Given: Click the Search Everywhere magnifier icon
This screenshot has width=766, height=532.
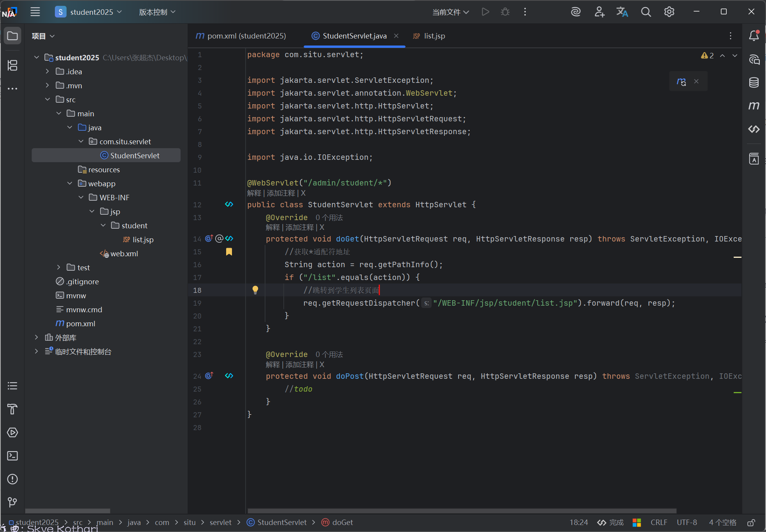Looking at the screenshot, I should click(646, 12).
